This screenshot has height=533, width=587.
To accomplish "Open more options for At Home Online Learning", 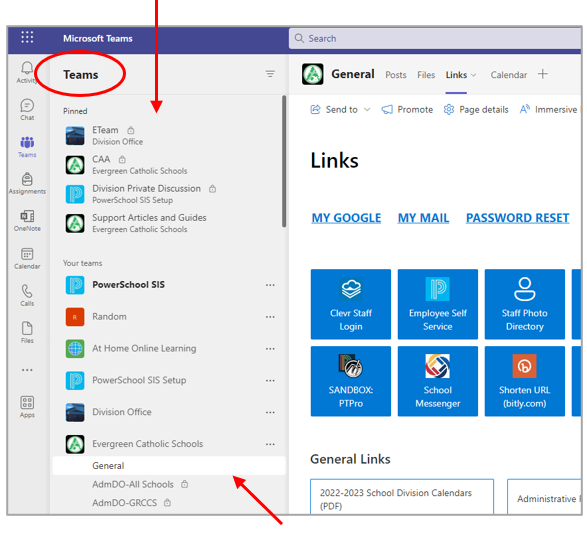I will click(x=270, y=348).
